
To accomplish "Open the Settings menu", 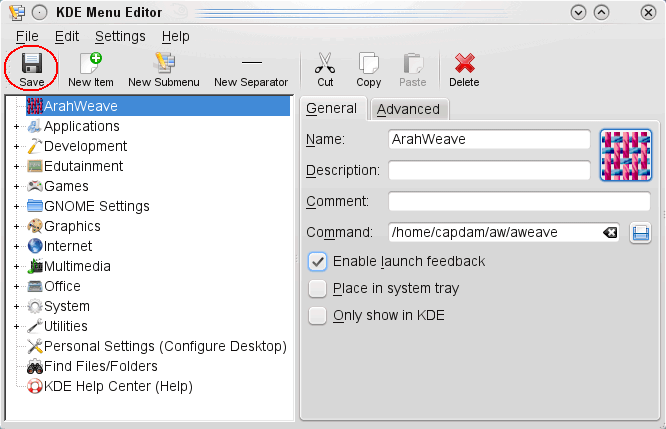I will [x=120, y=37].
